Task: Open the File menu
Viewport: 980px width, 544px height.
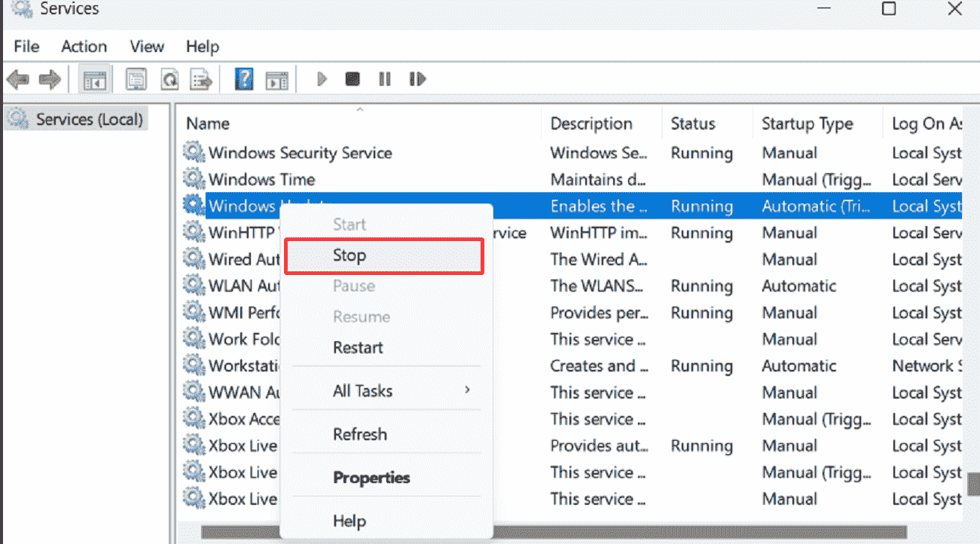Action: [x=26, y=47]
